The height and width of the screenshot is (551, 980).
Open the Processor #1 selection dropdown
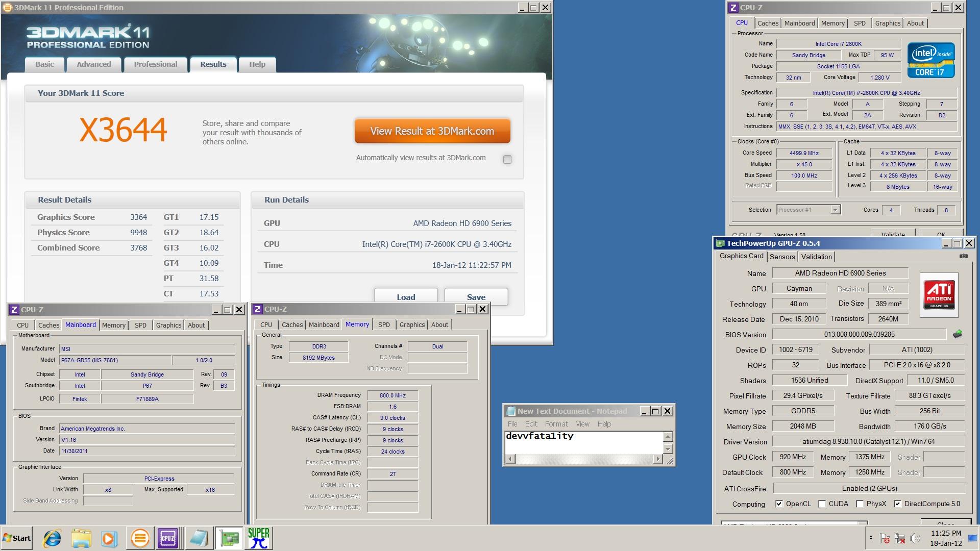[x=835, y=210]
